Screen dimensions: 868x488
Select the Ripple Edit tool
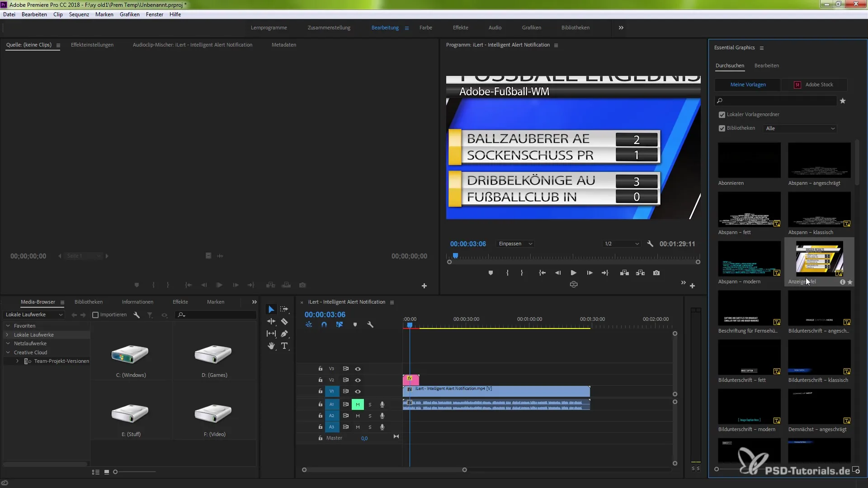pos(271,321)
